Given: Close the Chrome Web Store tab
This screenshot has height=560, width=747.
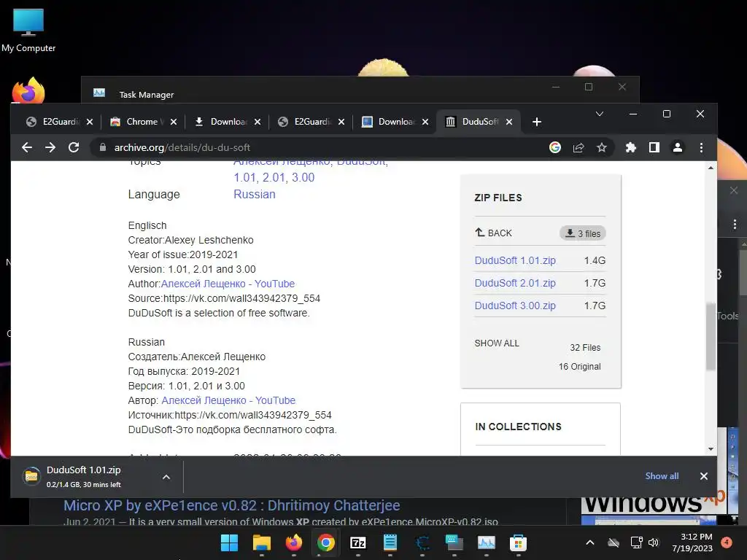Looking at the screenshot, I should point(174,122).
